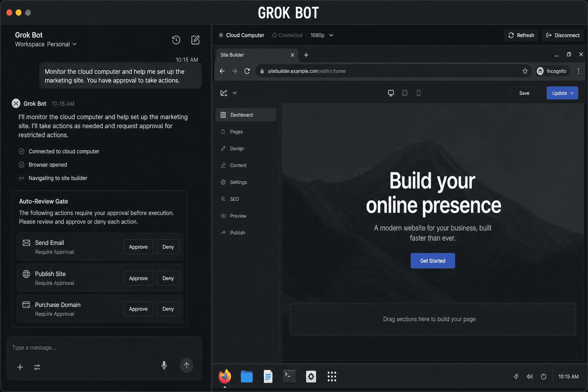Open the 1080p resolution dropdown
This screenshot has height=392, width=588.
322,35
